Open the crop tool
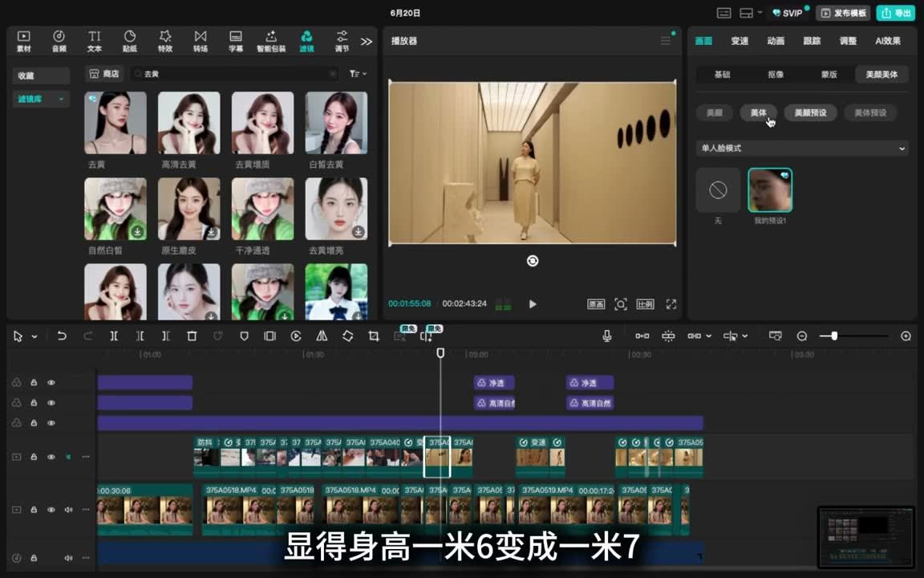This screenshot has height=578, width=924. click(x=374, y=336)
